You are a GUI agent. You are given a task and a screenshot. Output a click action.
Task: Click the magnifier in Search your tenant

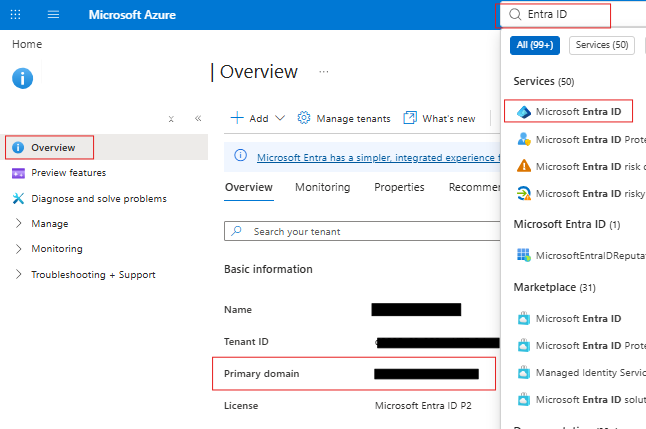236,231
